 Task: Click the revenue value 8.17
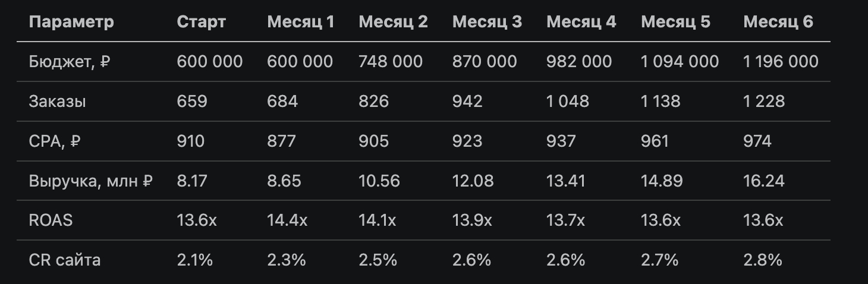[192, 181]
